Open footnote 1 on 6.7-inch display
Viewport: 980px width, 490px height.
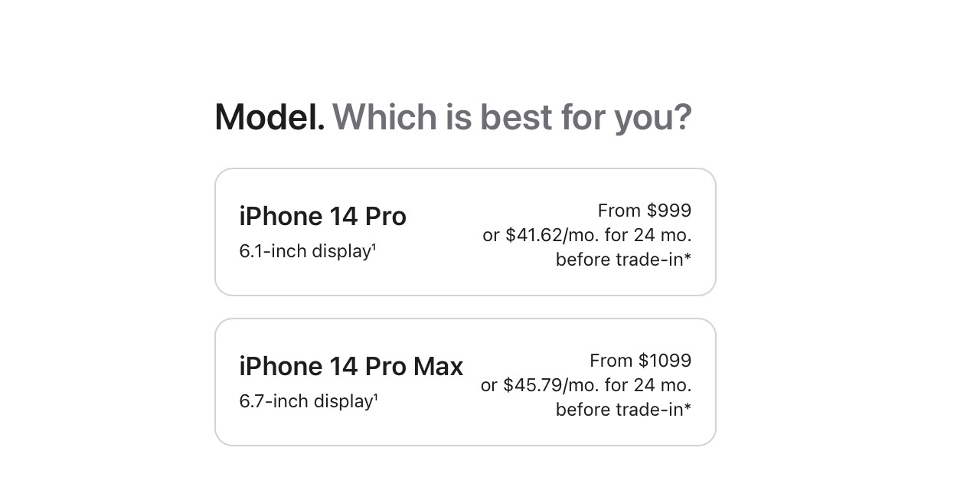tap(374, 396)
